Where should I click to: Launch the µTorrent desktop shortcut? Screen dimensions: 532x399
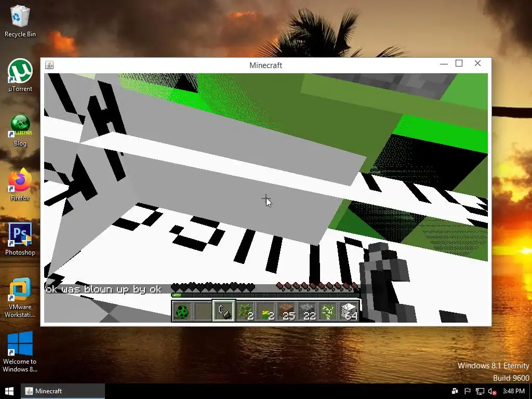click(20, 75)
